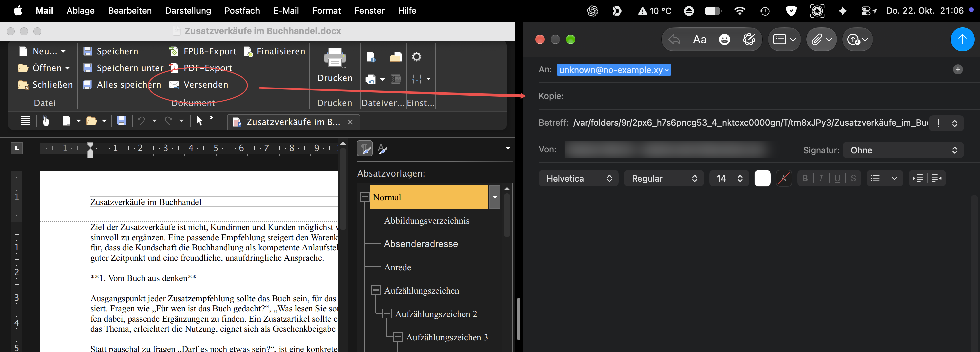This screenshot has height=352, width=980.
Task: Open the text color swatch in Mail
Action: (x=762, y=178)
